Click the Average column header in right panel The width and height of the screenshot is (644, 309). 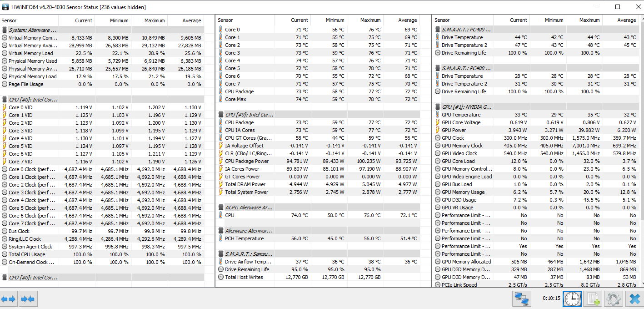click(x=626, y=20)
